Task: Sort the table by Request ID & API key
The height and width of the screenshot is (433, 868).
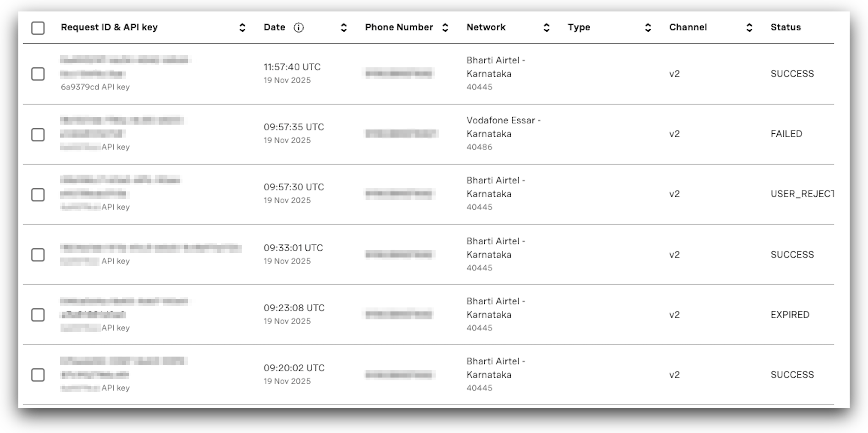Action: (x=243, y=27)
